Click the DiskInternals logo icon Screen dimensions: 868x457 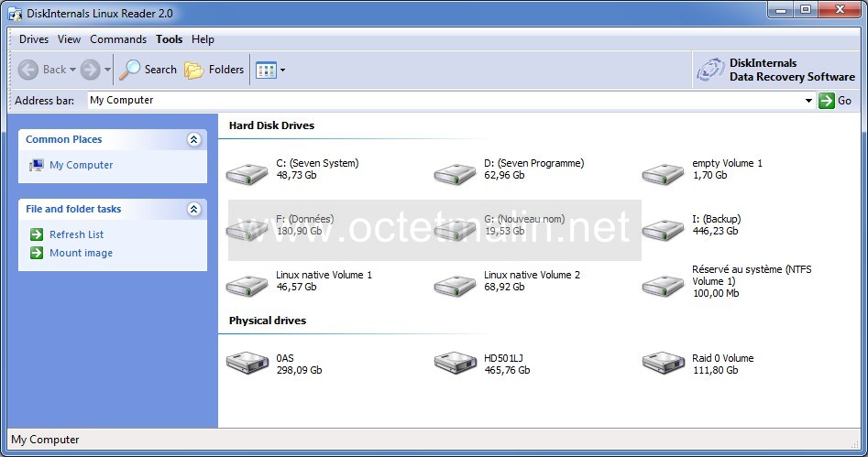pos(710,70)
